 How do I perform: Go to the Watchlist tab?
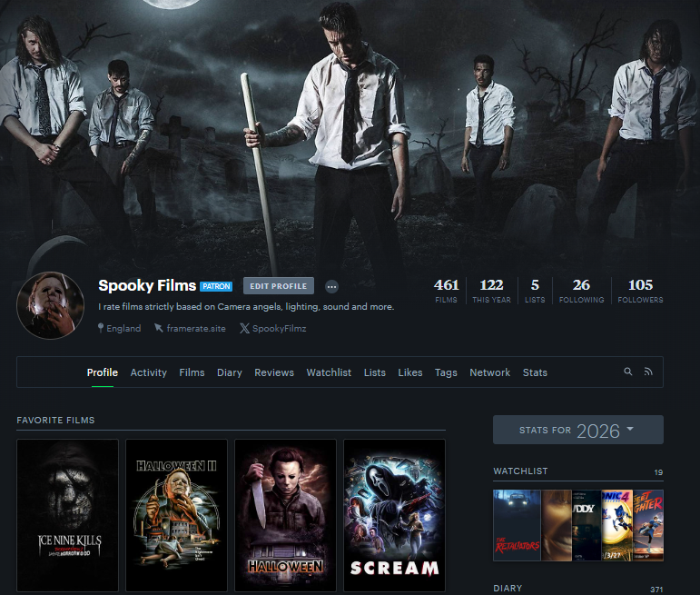tap(329, 372)
